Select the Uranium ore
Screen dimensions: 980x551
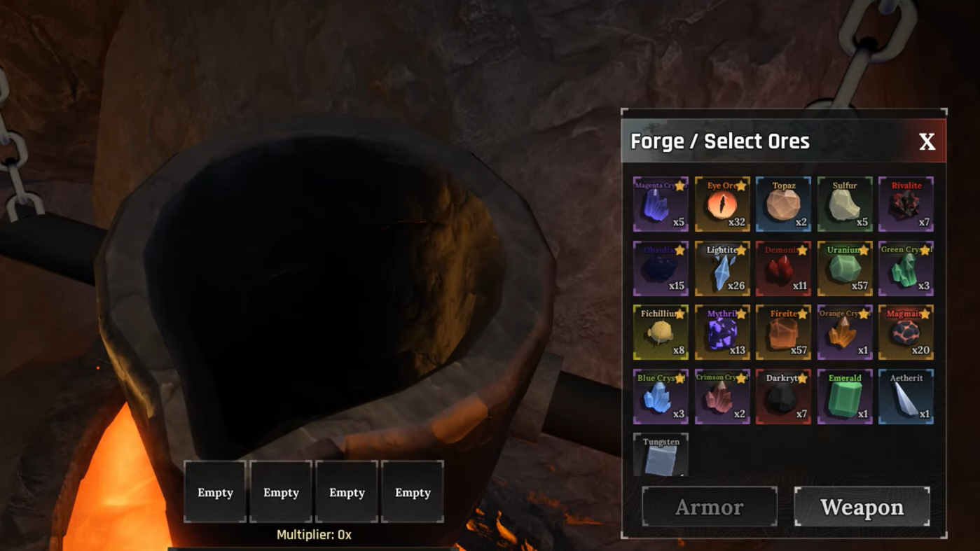click(845, 268)
